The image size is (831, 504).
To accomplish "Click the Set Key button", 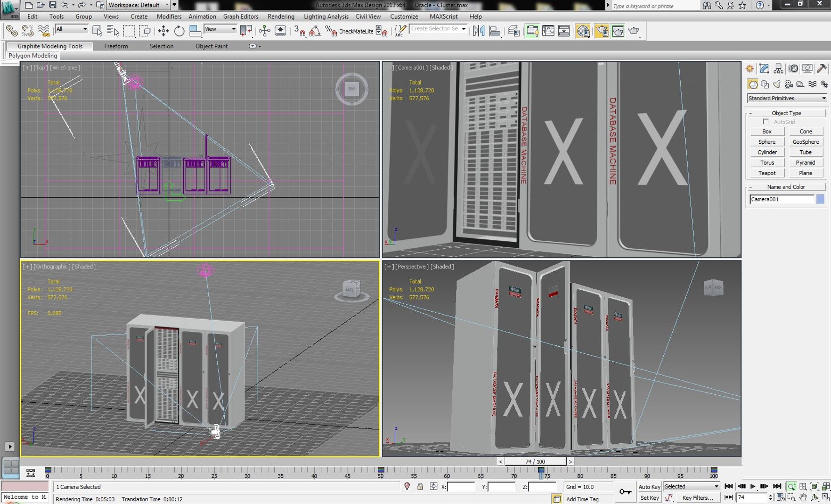I will [649, 498].
